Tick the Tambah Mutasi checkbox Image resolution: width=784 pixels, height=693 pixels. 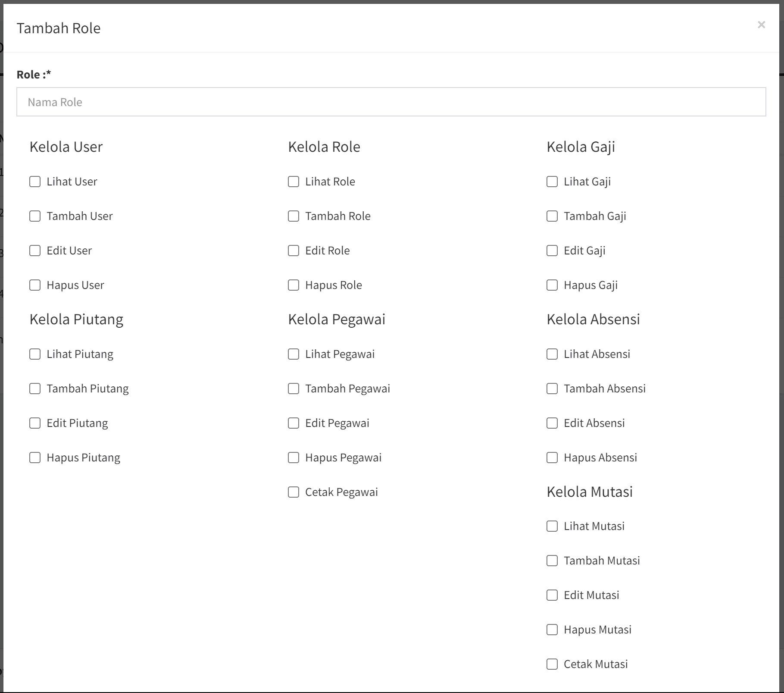(552, 561)
